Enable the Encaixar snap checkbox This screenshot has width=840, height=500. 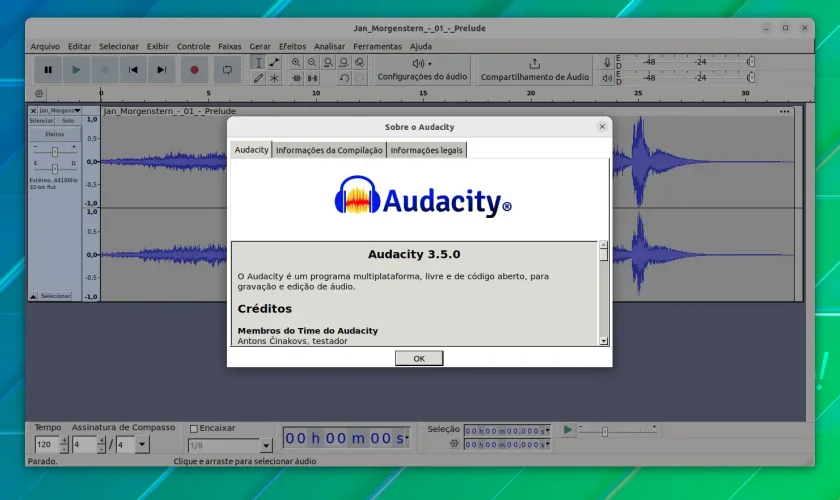tap(194, 429)
